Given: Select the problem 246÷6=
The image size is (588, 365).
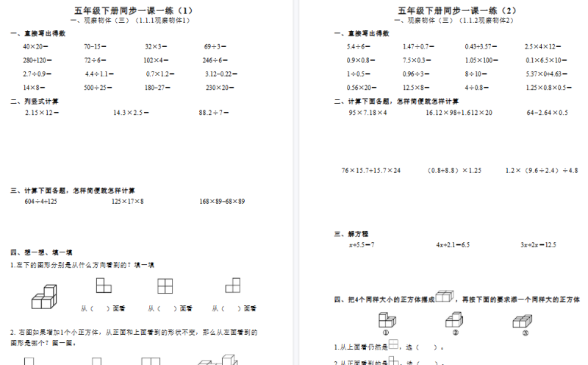Looking at the screenshot, I should [x=215, y=60].
